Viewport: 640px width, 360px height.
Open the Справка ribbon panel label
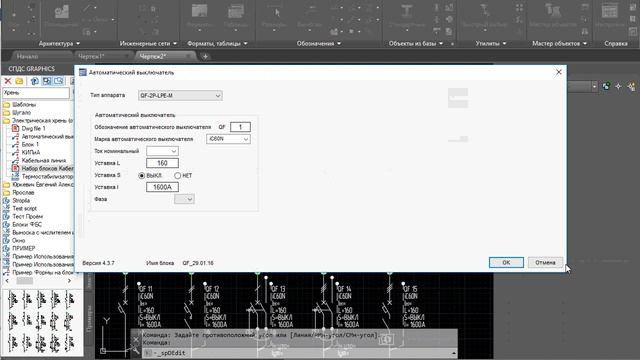pyautogui.click(x=616, y=43)
